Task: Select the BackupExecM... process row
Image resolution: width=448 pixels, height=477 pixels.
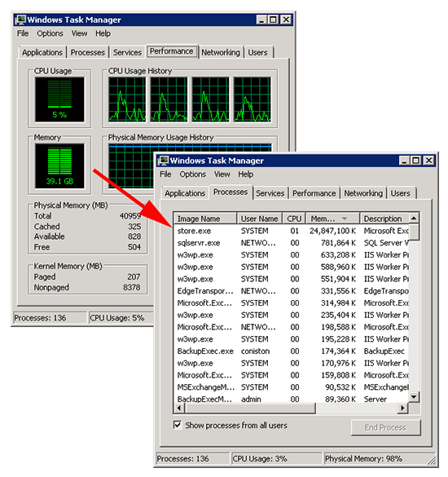Action: tap(291, 399)
